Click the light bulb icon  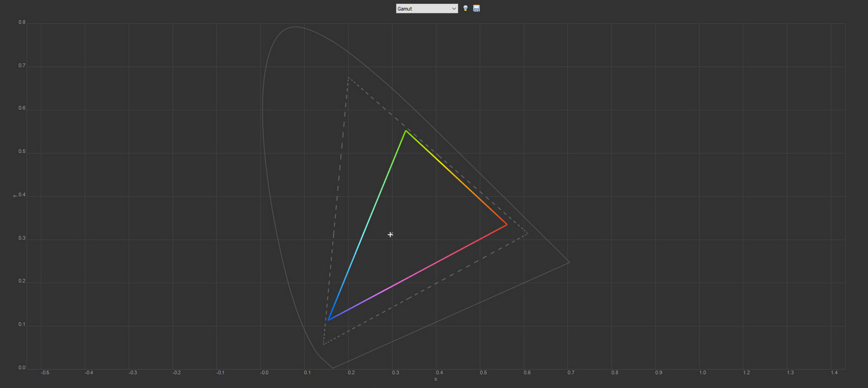click(x=465, y=9)
